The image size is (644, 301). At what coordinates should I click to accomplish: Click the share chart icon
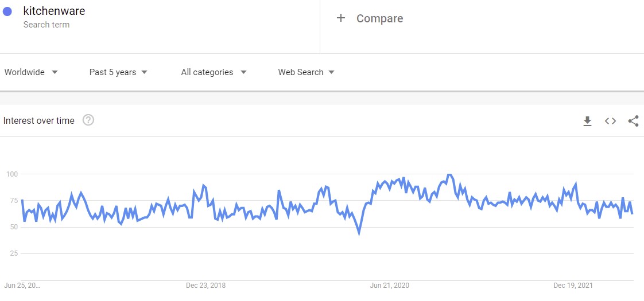click(x=633, y=121)
